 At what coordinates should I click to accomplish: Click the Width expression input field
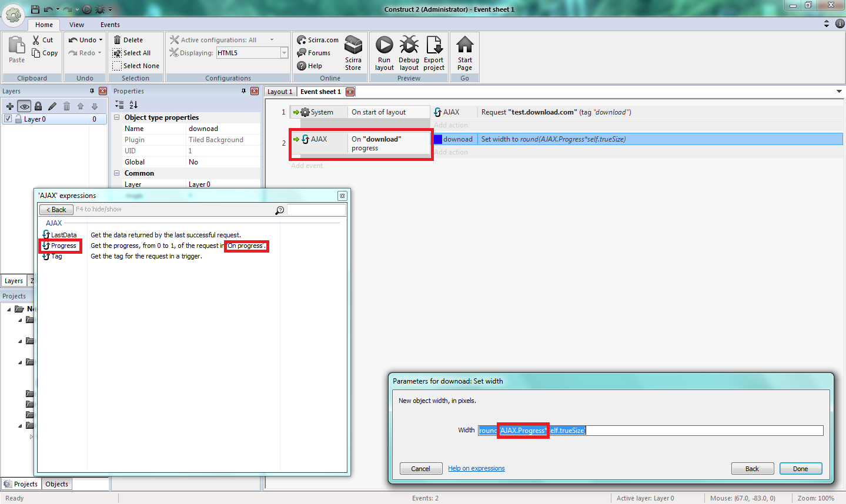[650, 431]
